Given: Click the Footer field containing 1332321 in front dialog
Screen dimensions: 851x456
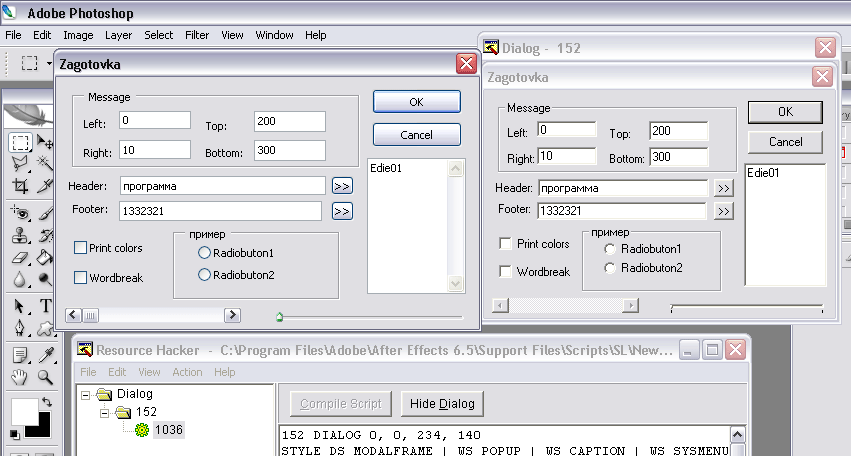Looking at the screenshot, I should point(220,211).
